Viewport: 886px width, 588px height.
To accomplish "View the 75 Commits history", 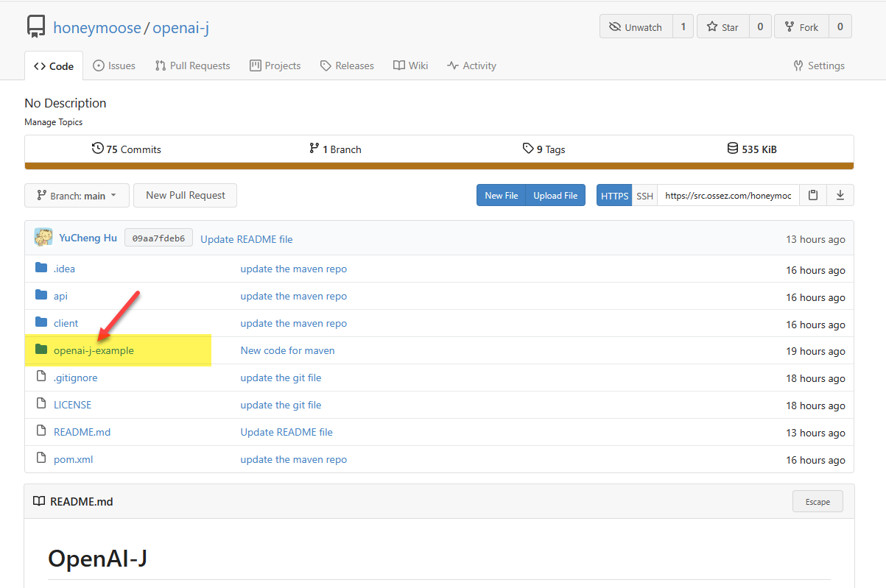I will coord(126,149).
